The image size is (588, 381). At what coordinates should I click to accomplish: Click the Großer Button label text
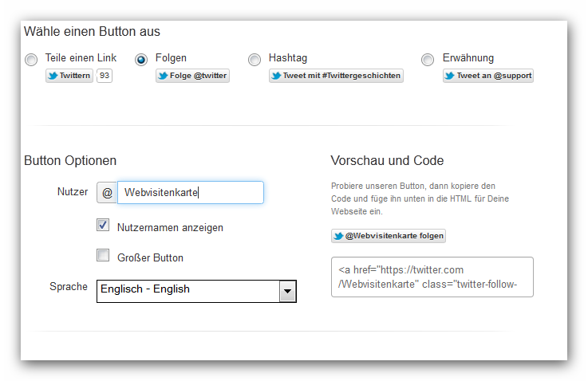pos(150,257)
